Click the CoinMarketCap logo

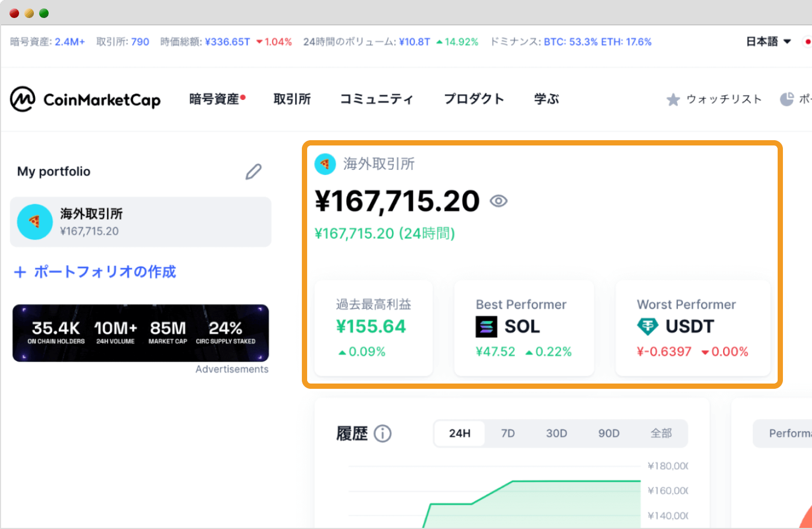click(85, 99)
